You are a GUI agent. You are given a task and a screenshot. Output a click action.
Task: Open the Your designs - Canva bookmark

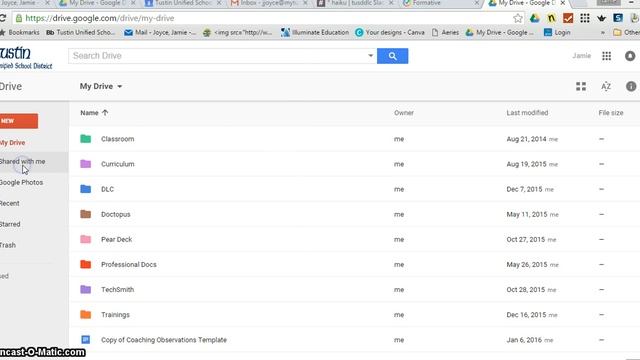point(390,32)
